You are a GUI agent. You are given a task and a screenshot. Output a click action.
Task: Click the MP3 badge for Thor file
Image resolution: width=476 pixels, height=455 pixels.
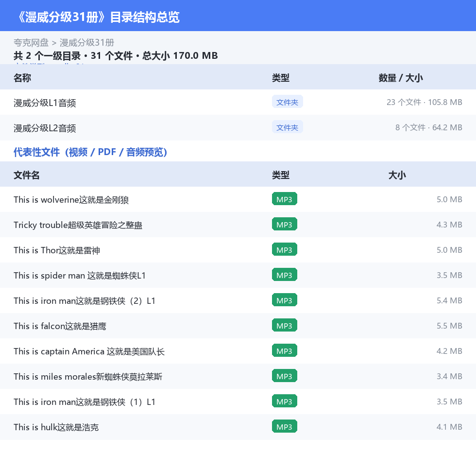tap(285, 249)
